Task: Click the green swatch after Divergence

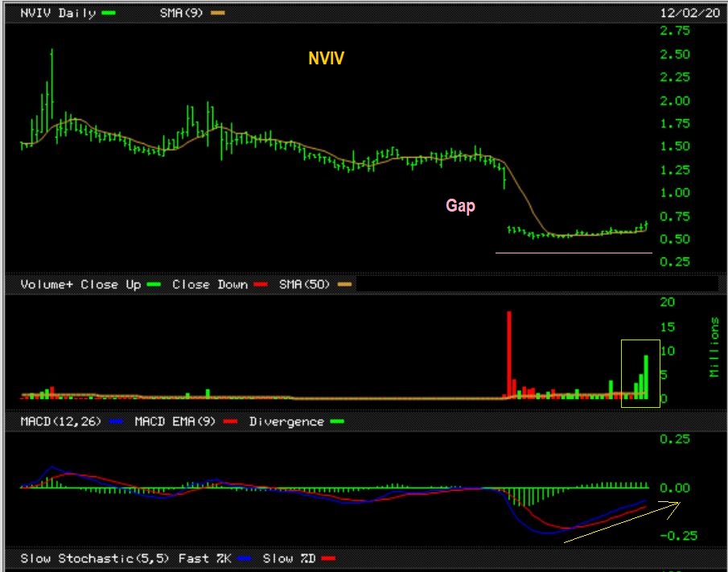Action: tap(337, 422)
